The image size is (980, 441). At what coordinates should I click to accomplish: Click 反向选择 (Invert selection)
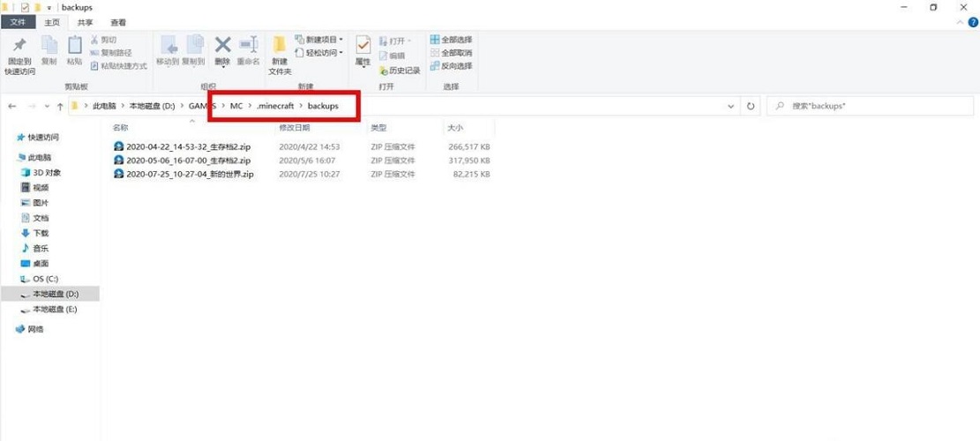[451, 65]
